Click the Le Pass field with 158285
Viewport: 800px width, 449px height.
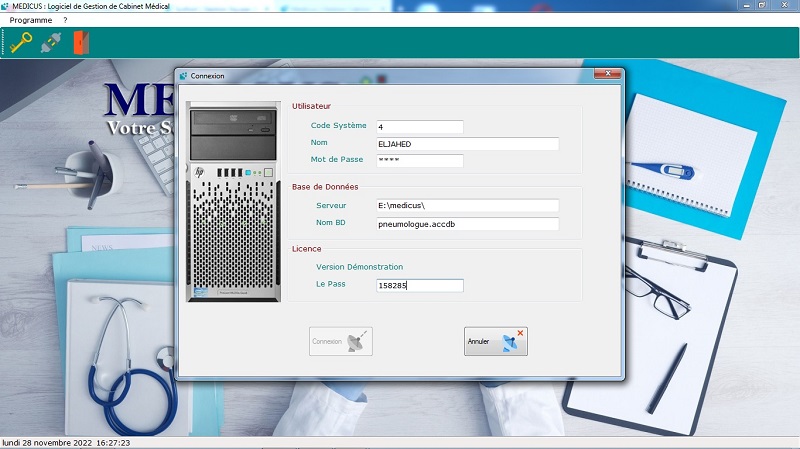(420, 285)
